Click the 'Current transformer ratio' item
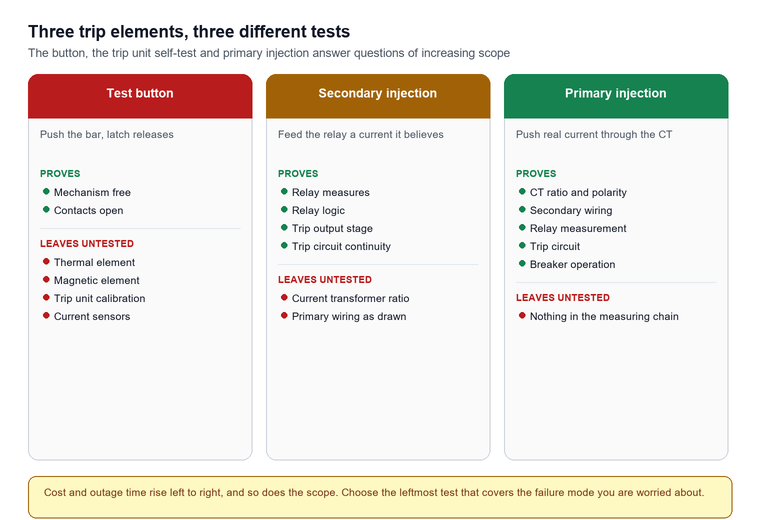 (x=350, y=298)
